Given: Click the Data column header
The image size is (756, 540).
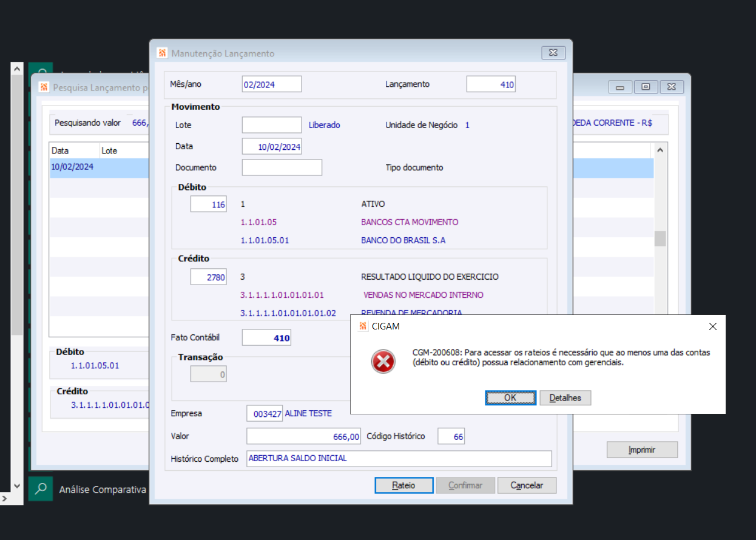Looking at the screenshot, I should 74,150.
